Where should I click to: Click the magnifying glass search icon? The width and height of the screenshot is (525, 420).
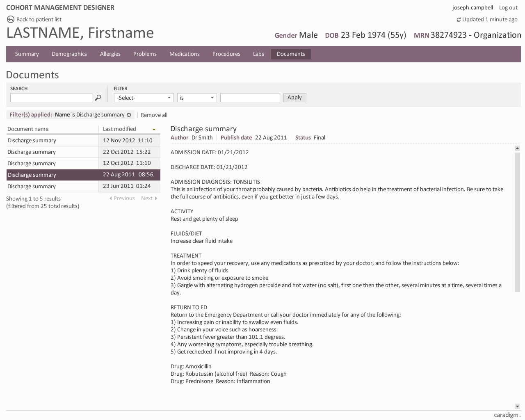click(98, 98)
